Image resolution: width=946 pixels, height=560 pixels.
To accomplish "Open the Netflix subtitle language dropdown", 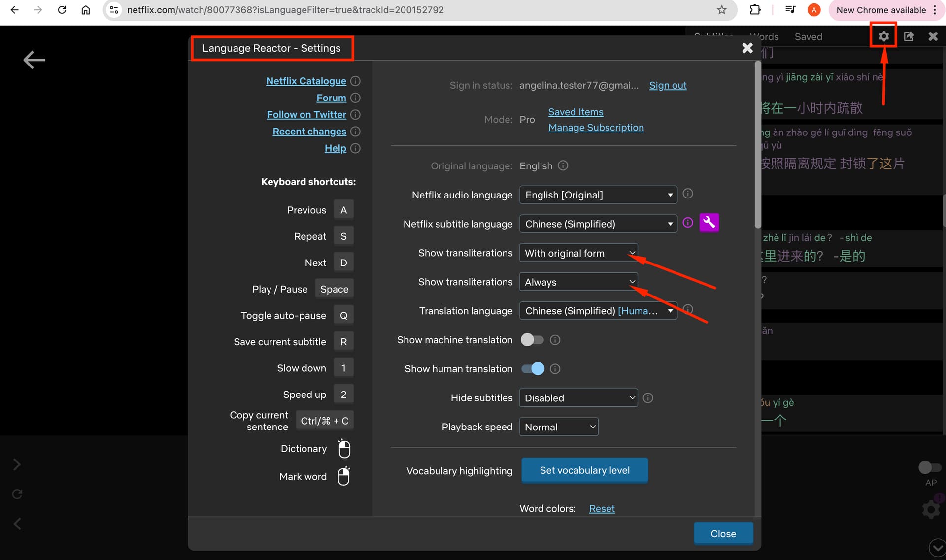I will pos(598,224).
